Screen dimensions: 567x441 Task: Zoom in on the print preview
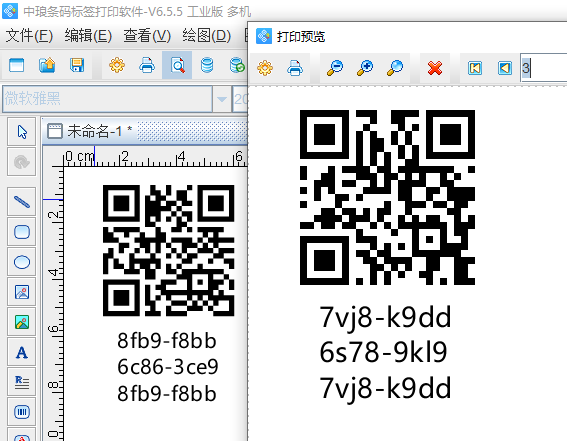click(x=365, y=68)
